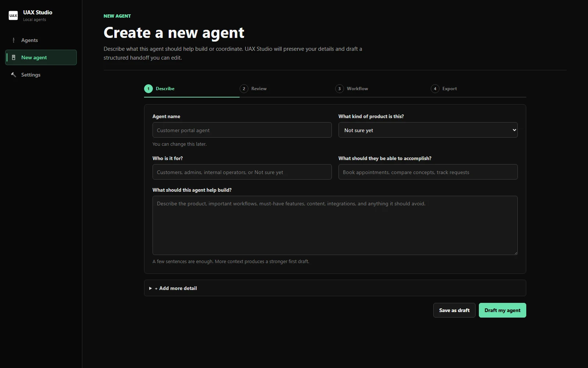Click the Create a new agent heading

(x=174, y=33)
